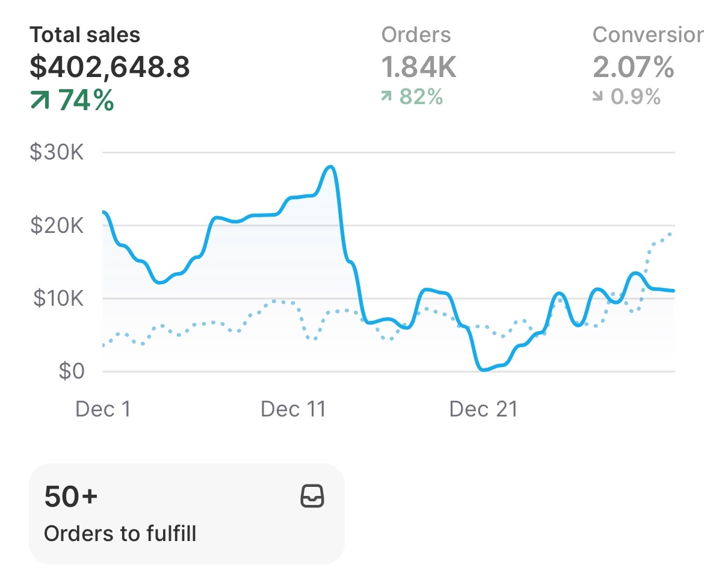The height and width of the screenshot is (588, 704).
Task: Click the Dec 11 axis label
Action: pos(293,410)
